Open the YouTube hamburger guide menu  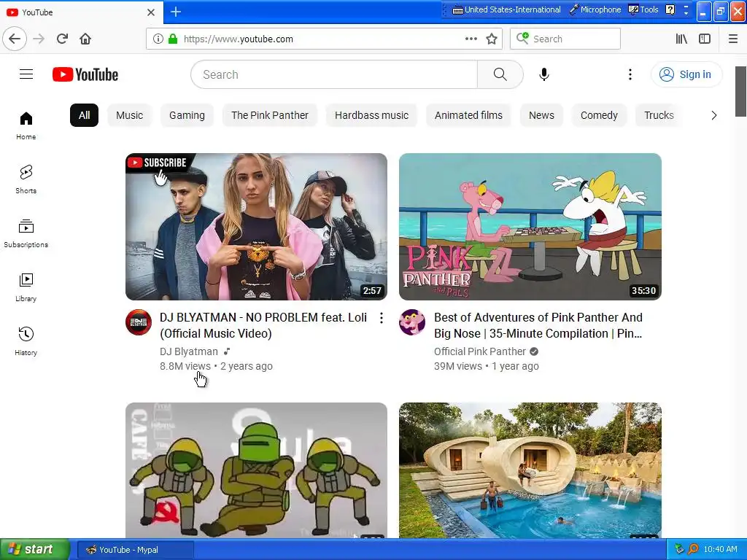(x=26, y=74)
